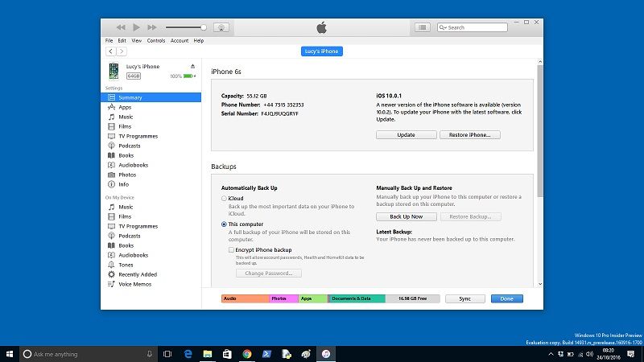
Task: Open the AirPlay output button
Action: pos(221,27)
